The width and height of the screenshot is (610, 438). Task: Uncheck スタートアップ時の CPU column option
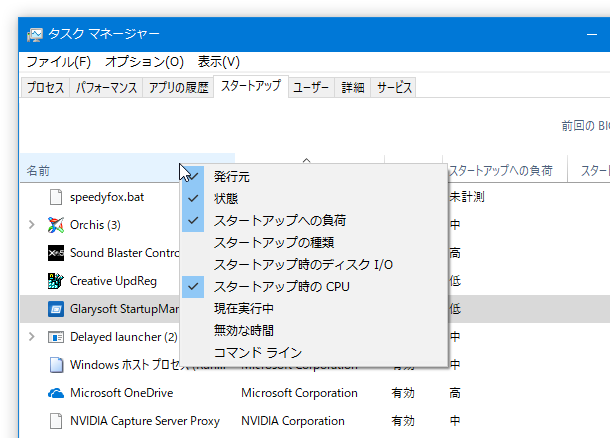[x=314, y=287]
